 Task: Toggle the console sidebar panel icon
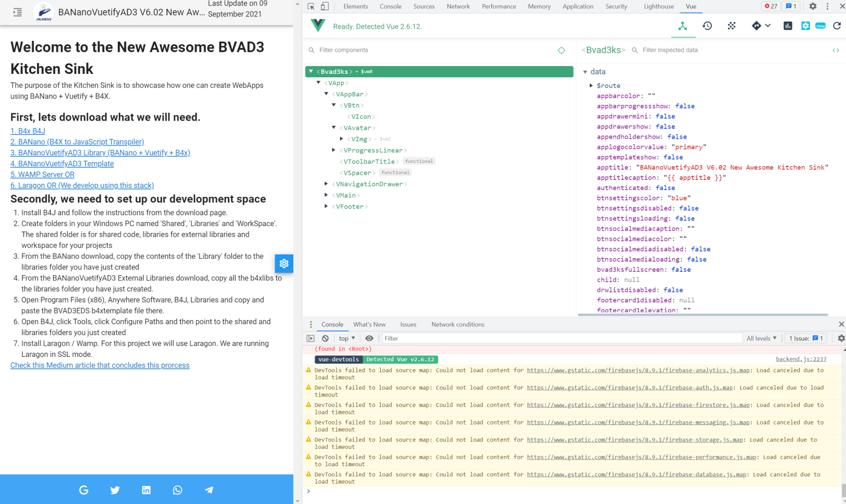311,338
